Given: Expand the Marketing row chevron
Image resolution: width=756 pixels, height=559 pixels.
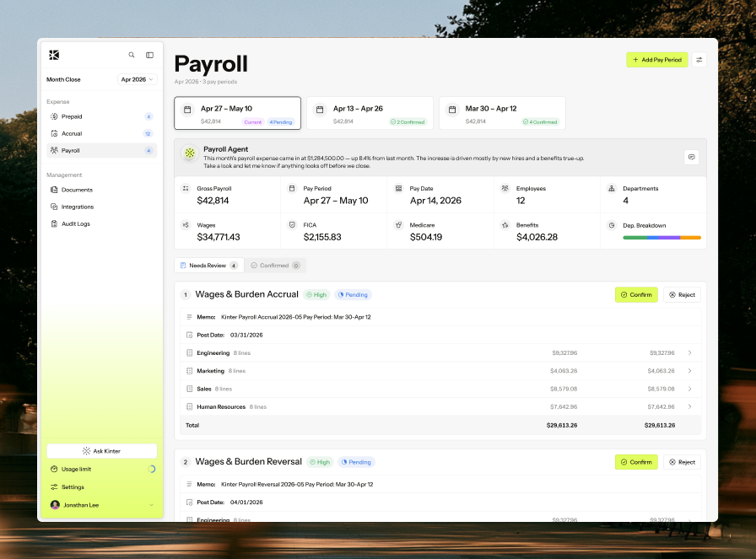Looking at the screenshot, I should tap(689, 371).
